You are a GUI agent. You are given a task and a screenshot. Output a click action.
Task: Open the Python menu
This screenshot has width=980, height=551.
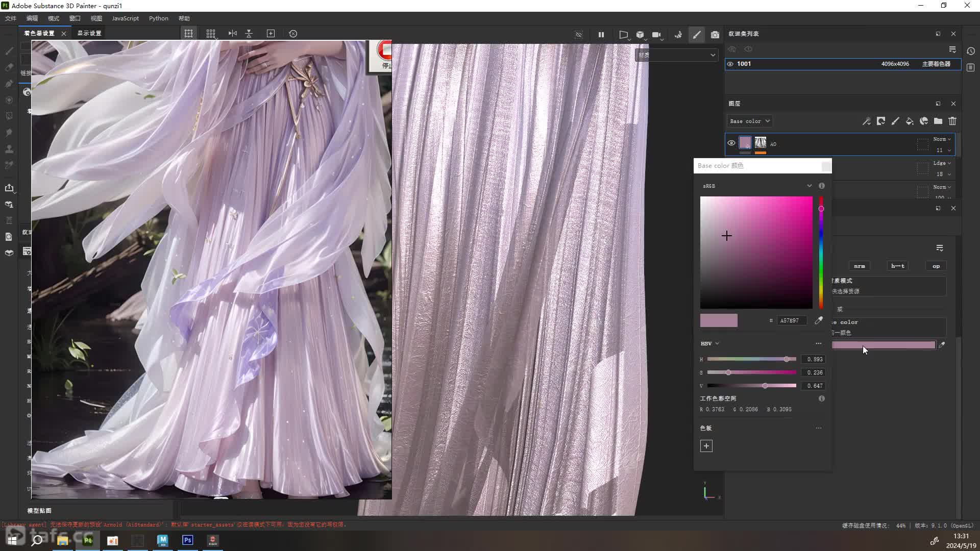click(159, 18)
